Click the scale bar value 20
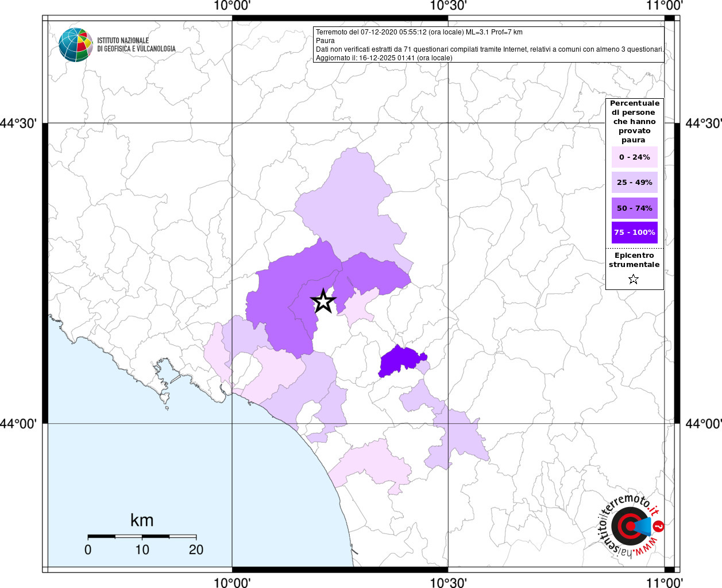Screen dimensions: 722x588 [196, 550]
